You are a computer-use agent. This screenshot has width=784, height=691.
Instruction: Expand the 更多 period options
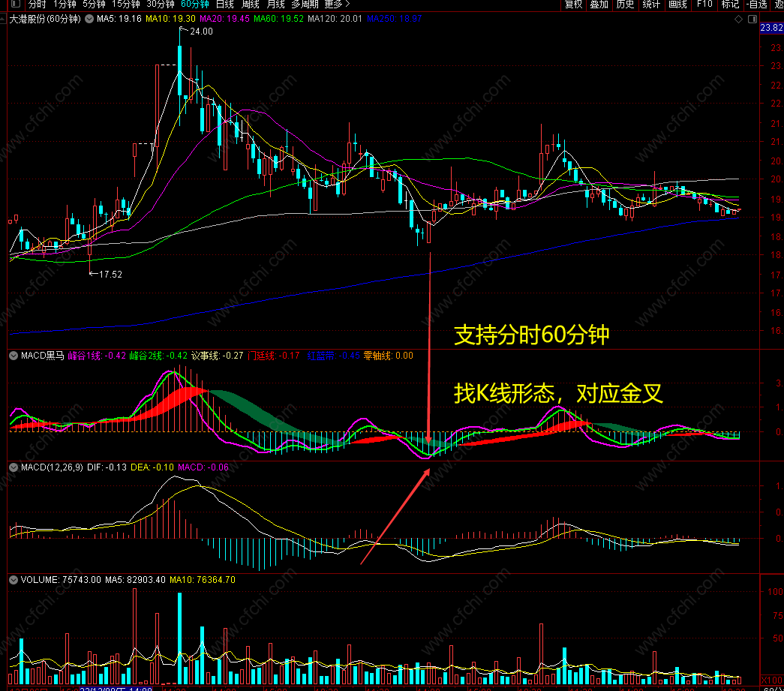pos(337,5)
